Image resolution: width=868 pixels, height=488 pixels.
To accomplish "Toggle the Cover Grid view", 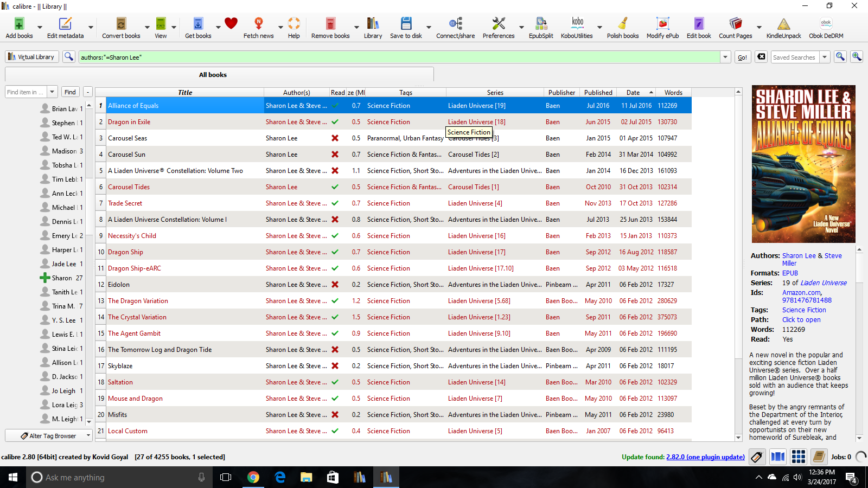I will [799, 457].
